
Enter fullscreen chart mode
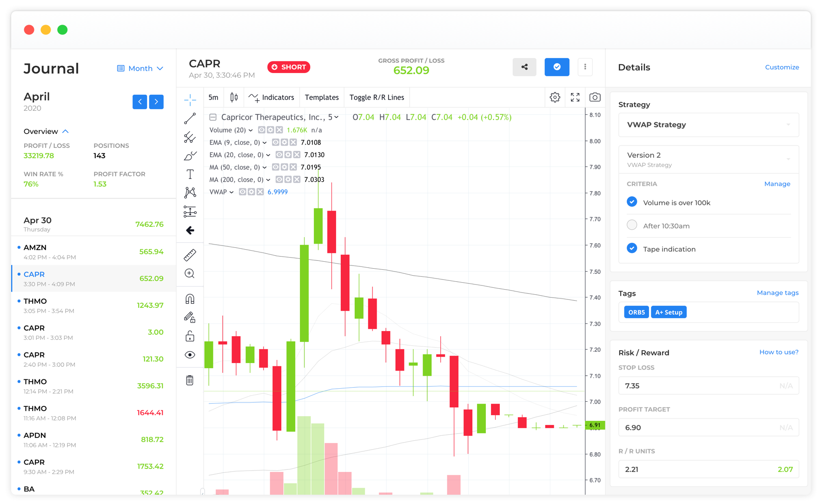[x=575, y=97]
